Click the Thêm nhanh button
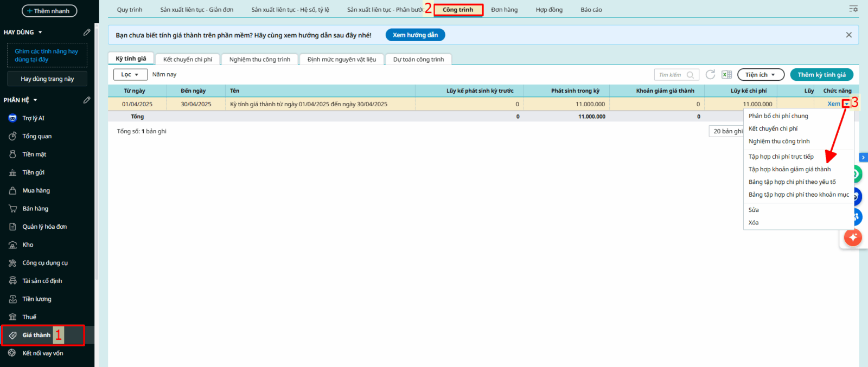The image size is (868, 367). click(49, 11)
